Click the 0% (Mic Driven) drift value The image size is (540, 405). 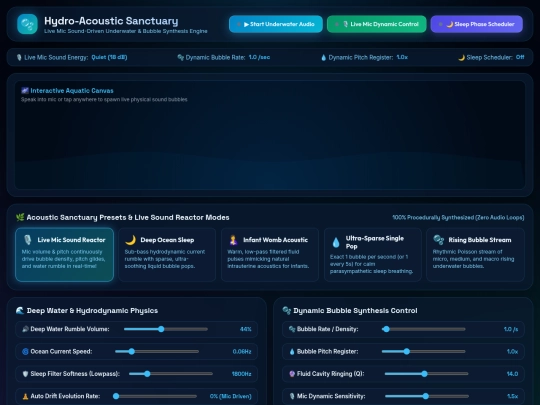230,396
